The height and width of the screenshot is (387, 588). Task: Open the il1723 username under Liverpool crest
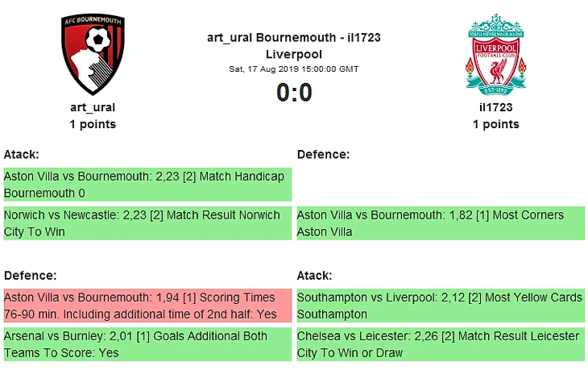[495, 107]
